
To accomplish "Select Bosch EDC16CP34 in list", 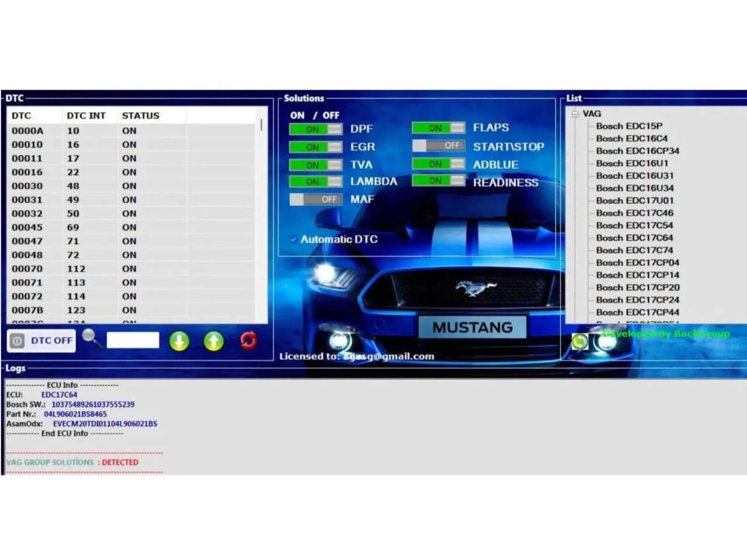I will pos(637,150).
